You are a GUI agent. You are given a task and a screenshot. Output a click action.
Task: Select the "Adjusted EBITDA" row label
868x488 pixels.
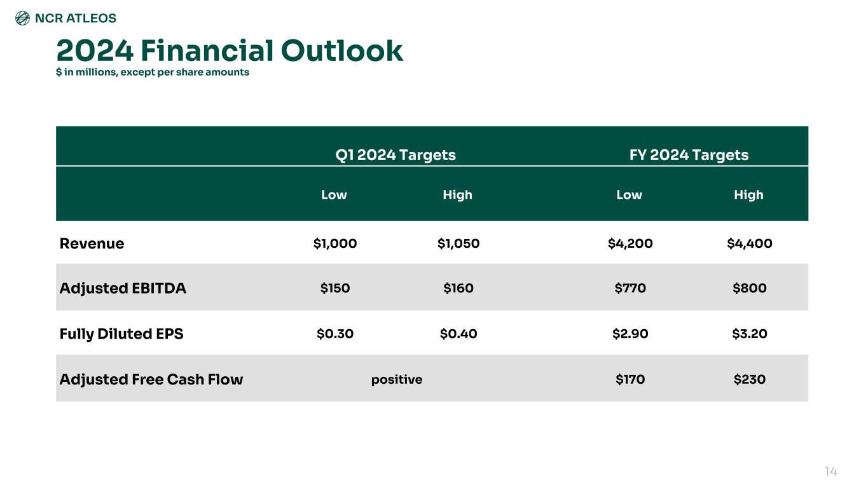click(123, 288)
